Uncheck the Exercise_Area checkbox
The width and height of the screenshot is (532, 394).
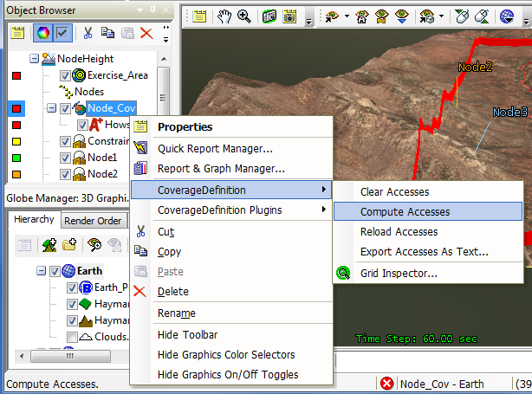click(x=65, y=75)
